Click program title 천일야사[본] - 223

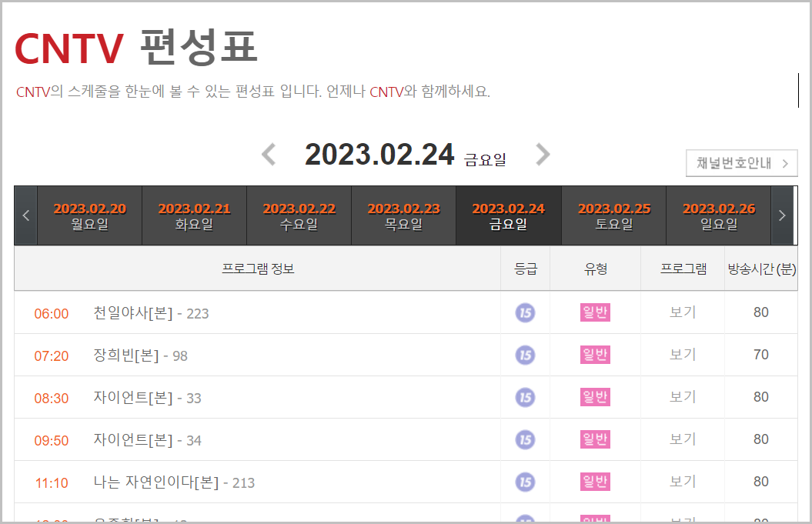pos(151,313)
